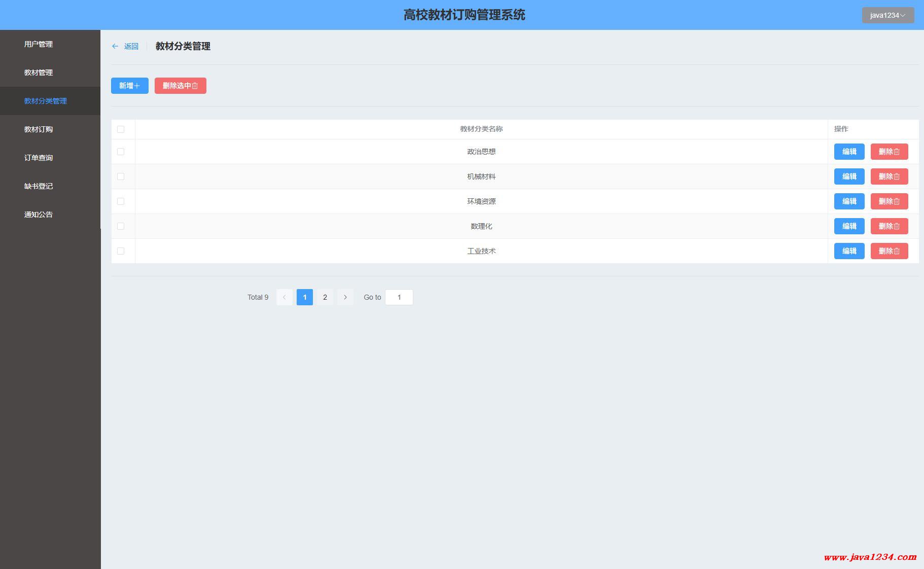Open the java1234 user dropdown menu

(x=887, y=15)
